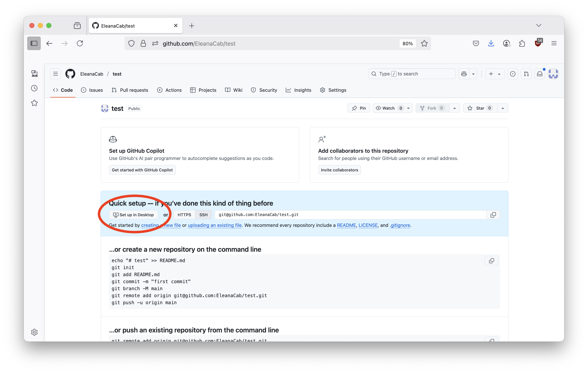Open GitHub notifications inbox

539,74
